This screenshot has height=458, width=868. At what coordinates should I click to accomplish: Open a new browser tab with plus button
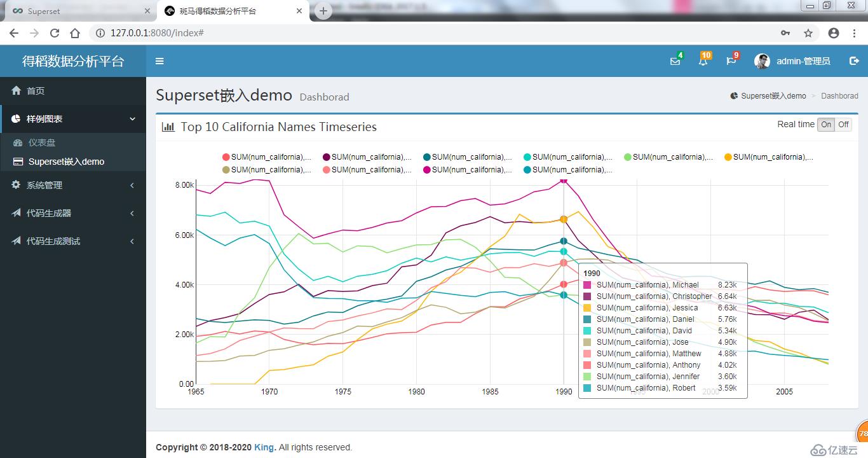323,11
